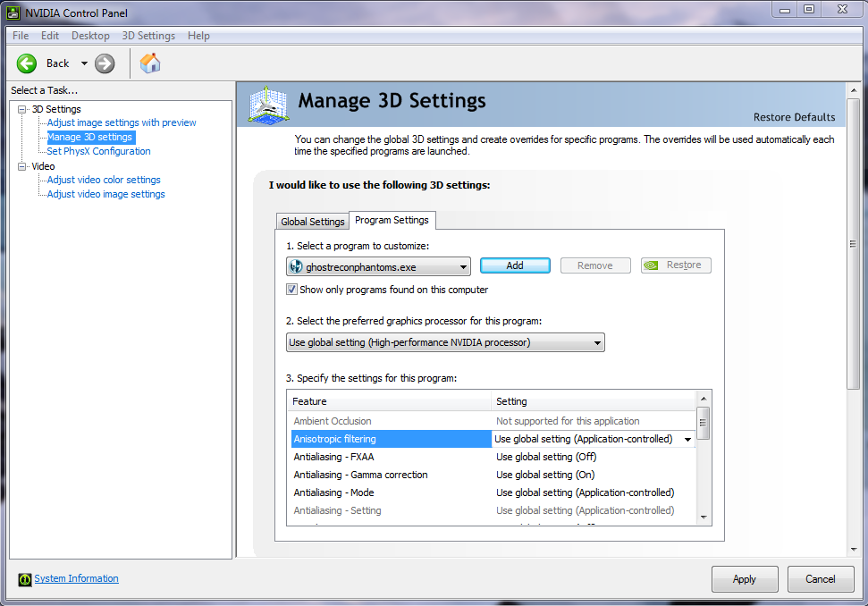Click 'Use global setting (Off)' FXAA value
Screen dimensions: 868x606
point(546,457)
